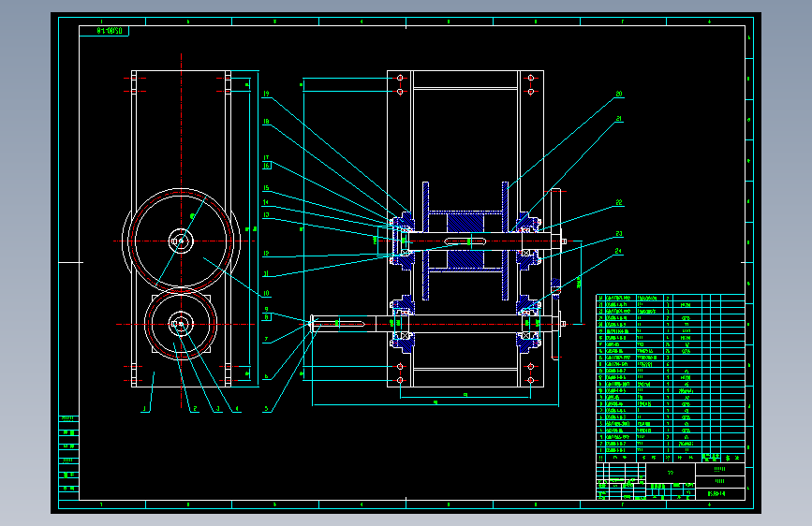Select the callout label 22
The height and width of the screenshot is (526, 812).
tap(619, 202)
